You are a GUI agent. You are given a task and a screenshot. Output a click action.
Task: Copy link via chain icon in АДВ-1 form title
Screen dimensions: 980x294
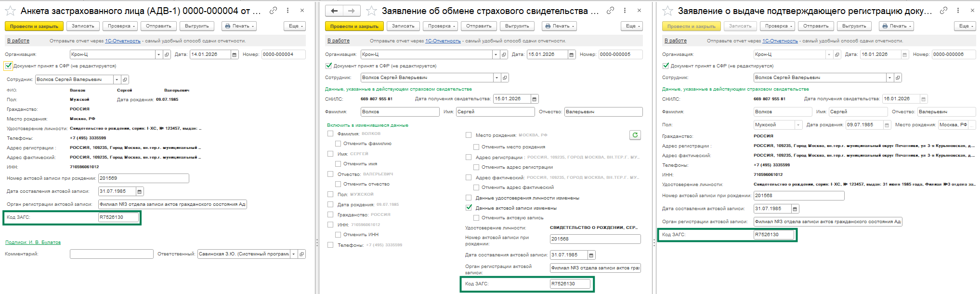(273, 10)
